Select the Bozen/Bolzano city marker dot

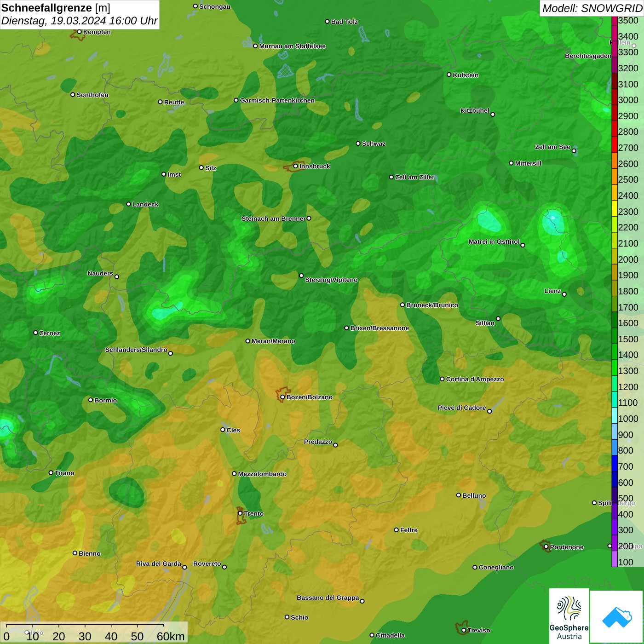click(x=282, y=397)
